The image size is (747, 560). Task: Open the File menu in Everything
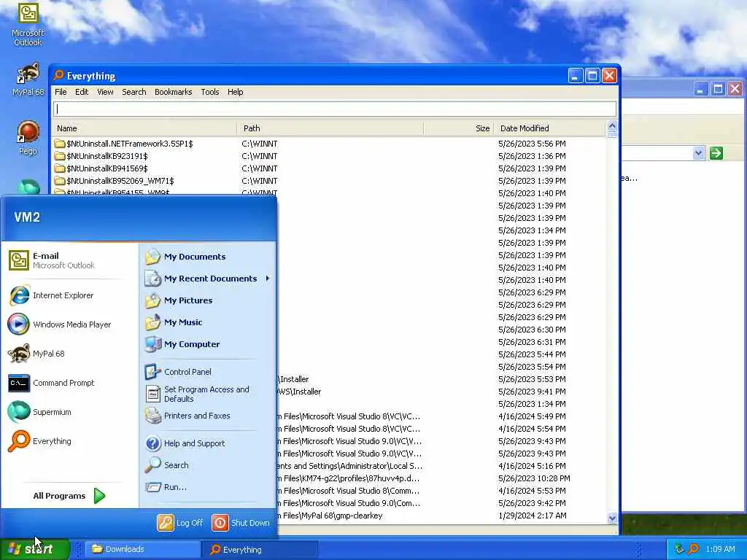click(61, 92)
